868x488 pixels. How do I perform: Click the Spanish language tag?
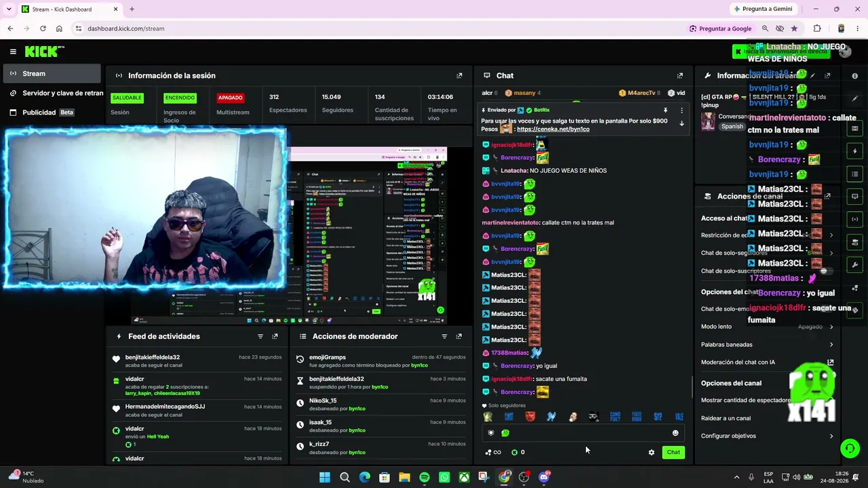732,127
